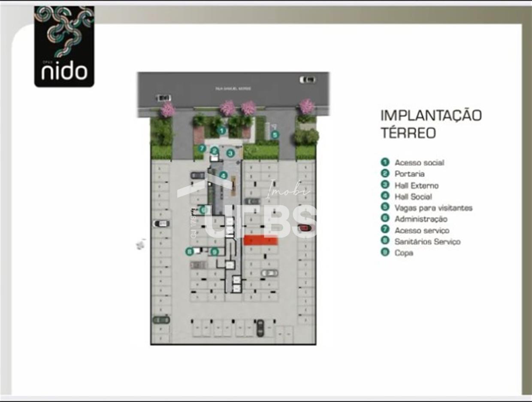Viewport: 532px width, 402px height.
Task: Click 'Administração' in the legend list
Action: [420, 219]
